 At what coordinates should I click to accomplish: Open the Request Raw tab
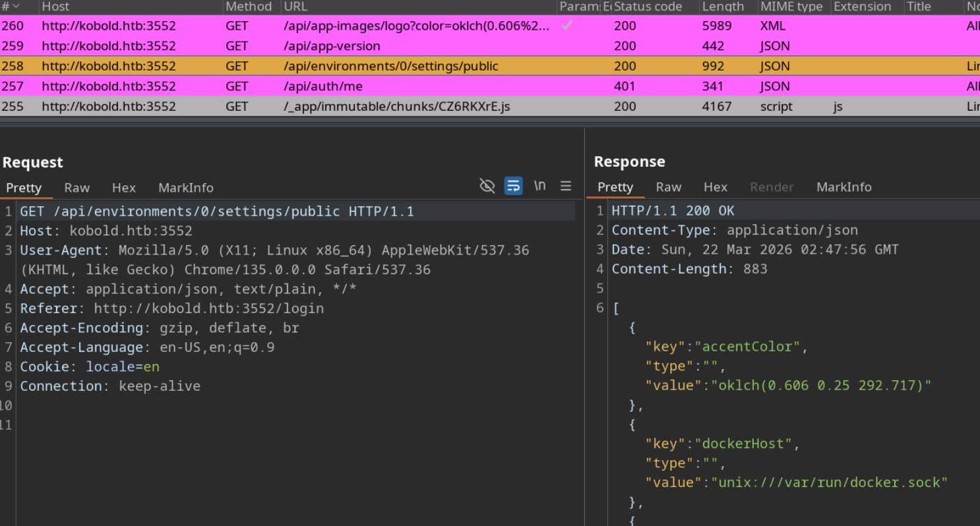(x=77, y=188)
